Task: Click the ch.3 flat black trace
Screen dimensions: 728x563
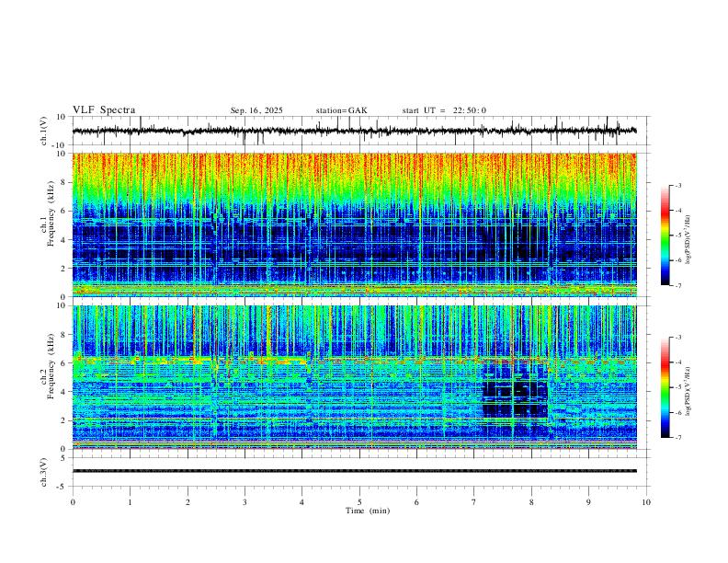Action: coord(355,471)
